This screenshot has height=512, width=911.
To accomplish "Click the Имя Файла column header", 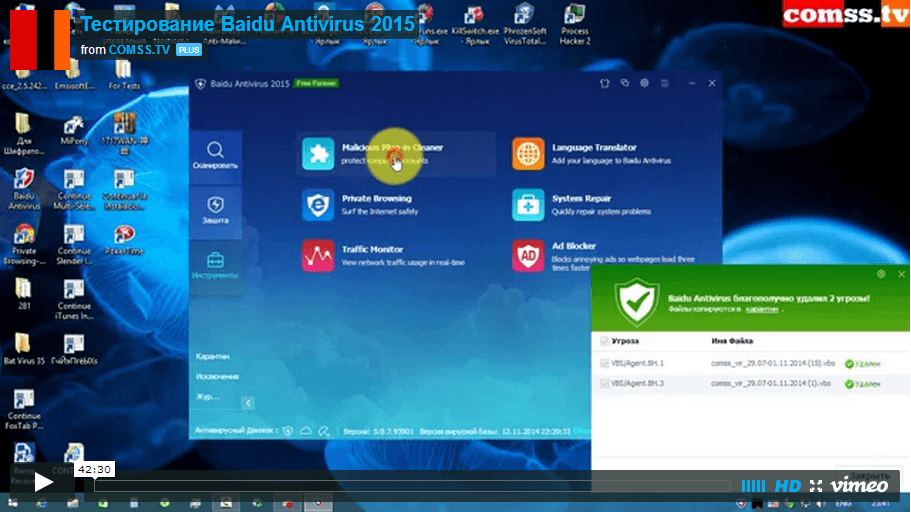I will pyautogui.click(x=732, y=341).
